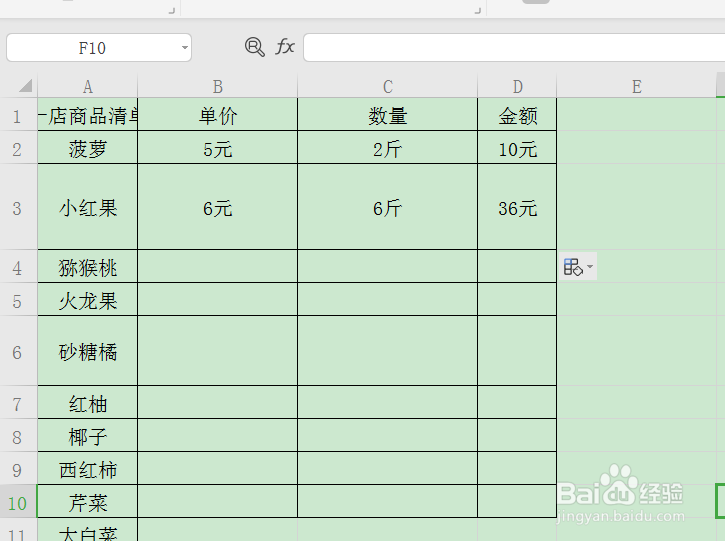Select column D header
Image resolution: width=725 pixels, height=541 pixels.
click(x=517, y=86)
